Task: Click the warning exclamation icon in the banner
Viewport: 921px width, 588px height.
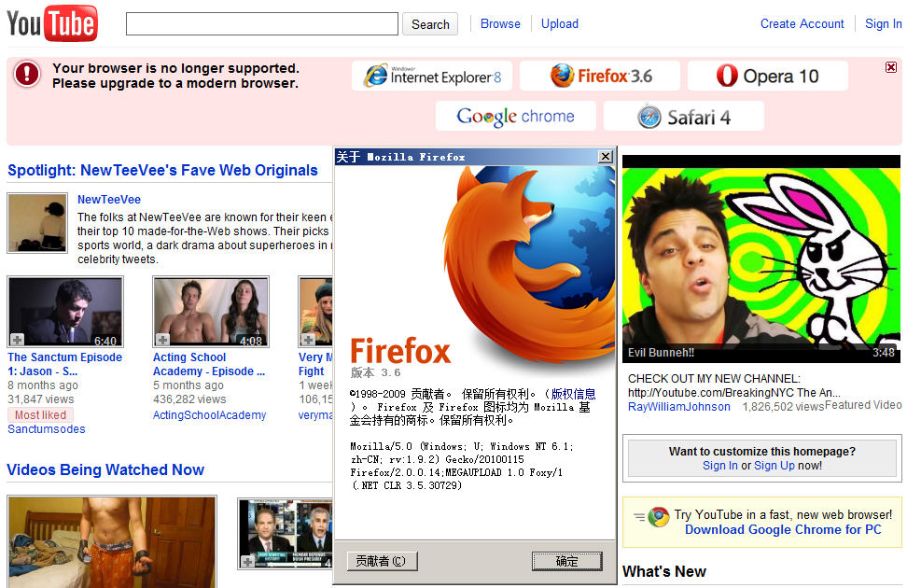Action: pyautogui.click(x=27, y=74)
